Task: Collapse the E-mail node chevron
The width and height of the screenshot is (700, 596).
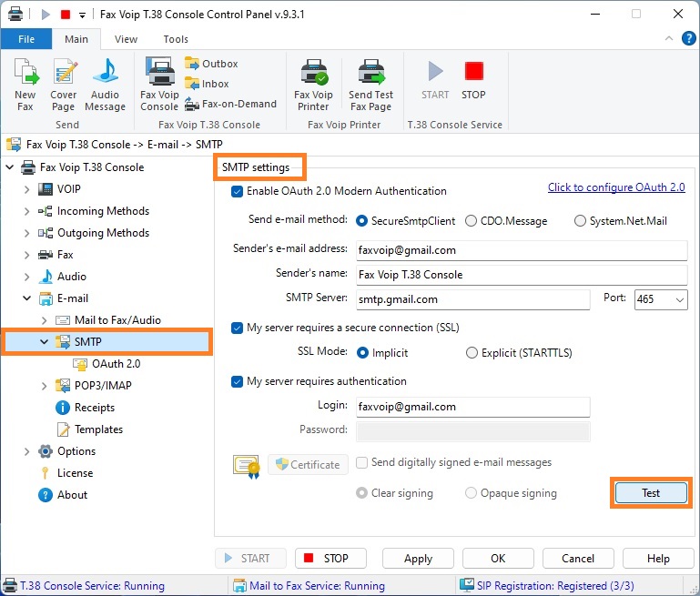Action: (x=26, y=298)
